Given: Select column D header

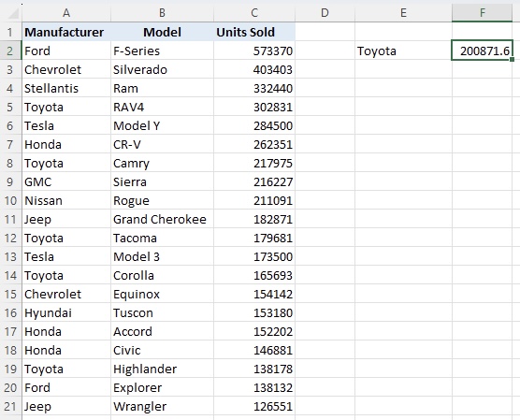Looking at the screenshot, I should click(325, 13).
